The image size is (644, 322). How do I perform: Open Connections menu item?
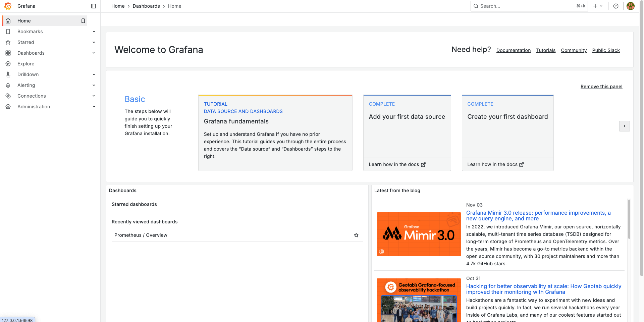(x=32, y=96)
